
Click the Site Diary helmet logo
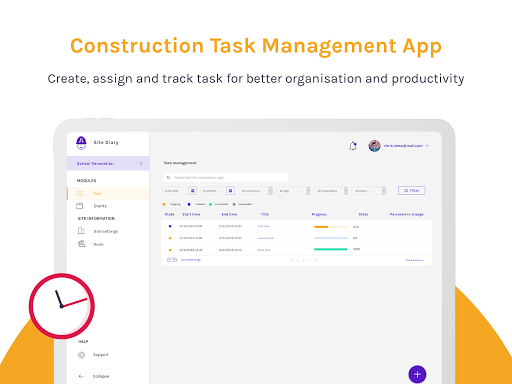tap(81, 143)
